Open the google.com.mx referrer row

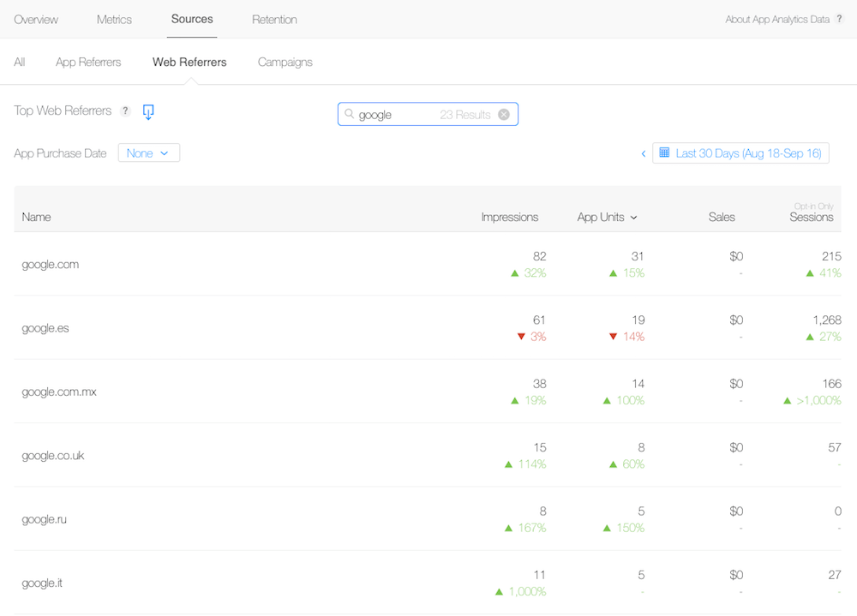pos(428,392)
